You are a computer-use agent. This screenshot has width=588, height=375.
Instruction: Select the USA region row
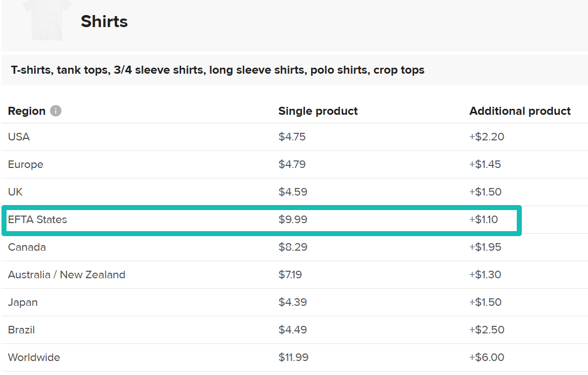tap(295, 137)
